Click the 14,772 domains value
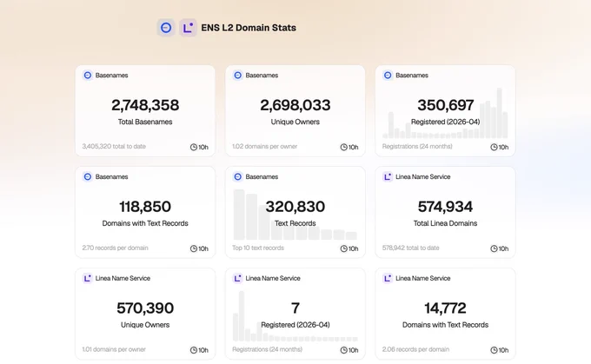591x364 pixels. pyautogui.click(x=445, y=308)
